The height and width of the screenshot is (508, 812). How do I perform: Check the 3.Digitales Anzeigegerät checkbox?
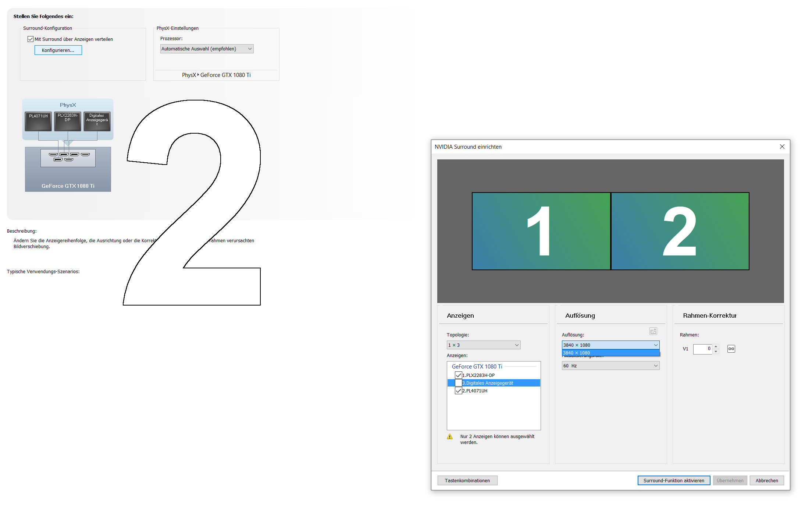pos(458,383)
